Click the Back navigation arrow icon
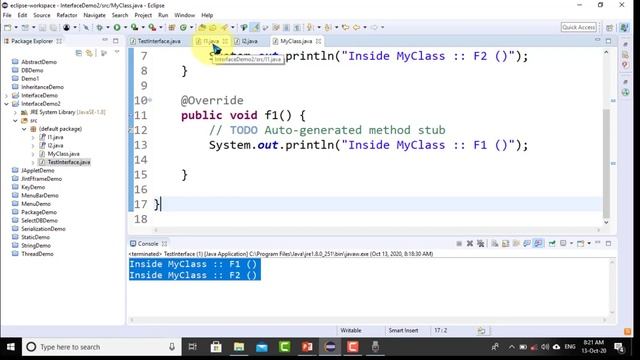The image size is (640, 360). point(356,27)
